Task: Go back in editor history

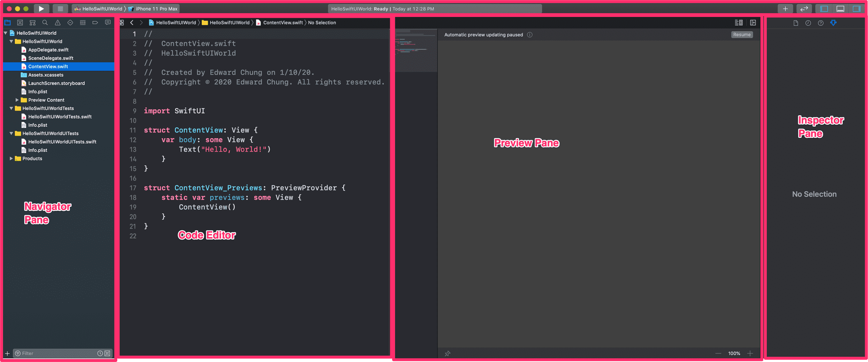Action: coord(132,22)
